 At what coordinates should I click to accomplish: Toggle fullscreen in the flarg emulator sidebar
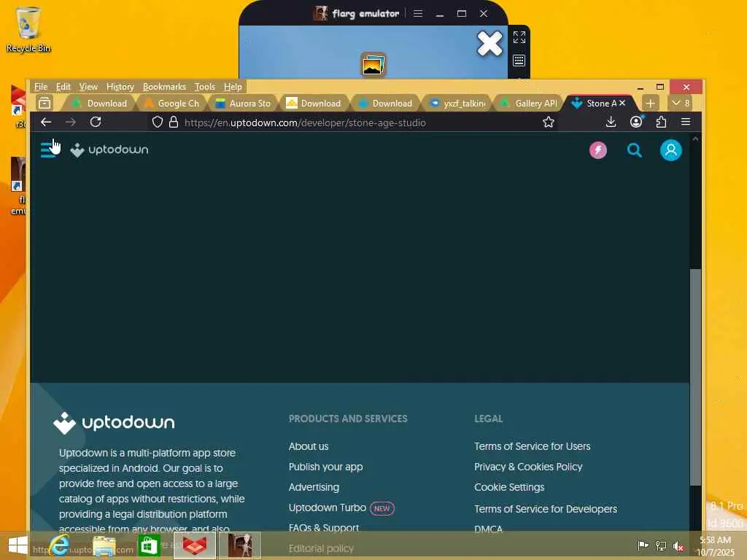coord(519,37)
